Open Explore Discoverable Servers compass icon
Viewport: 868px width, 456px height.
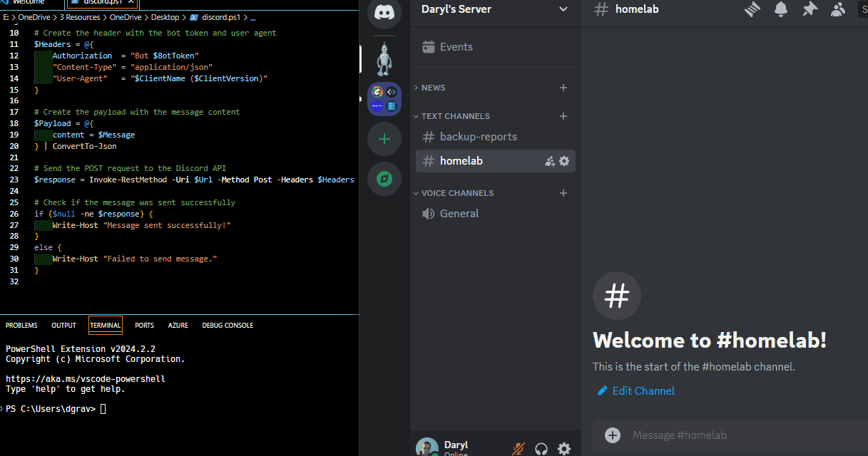coord(384,179)
